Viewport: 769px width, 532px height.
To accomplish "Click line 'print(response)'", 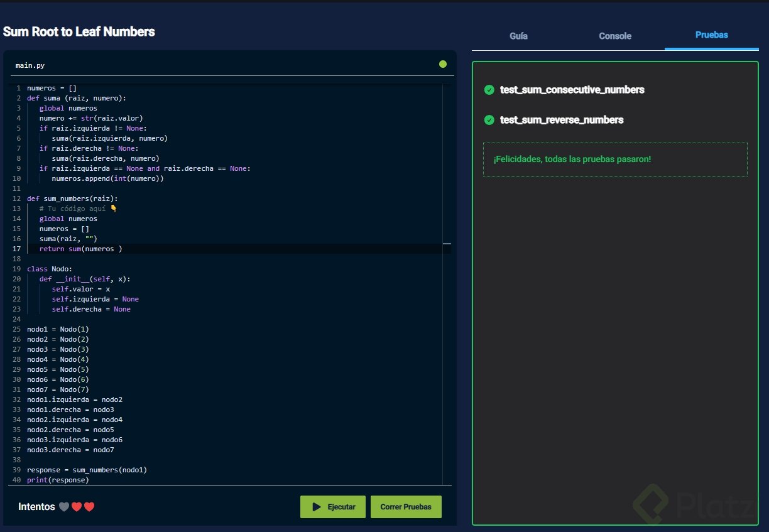I will click(58, 480).
